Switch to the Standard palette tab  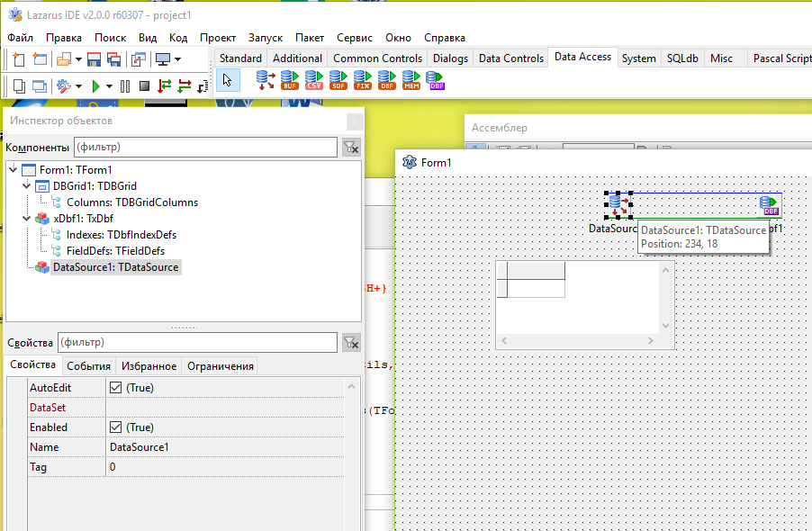240,58
